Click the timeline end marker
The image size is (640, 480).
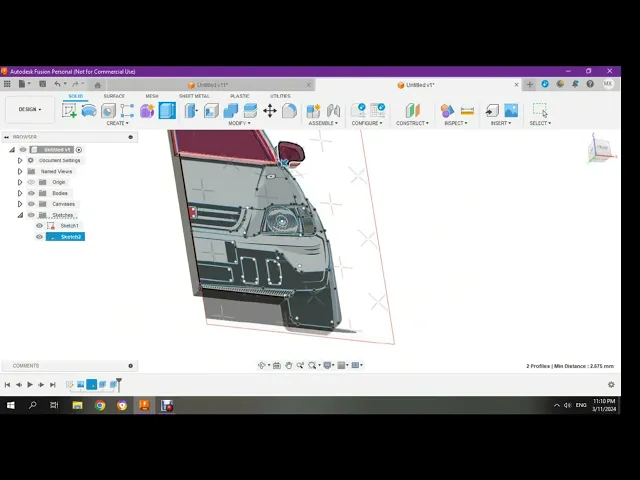(x=119, y=384)
